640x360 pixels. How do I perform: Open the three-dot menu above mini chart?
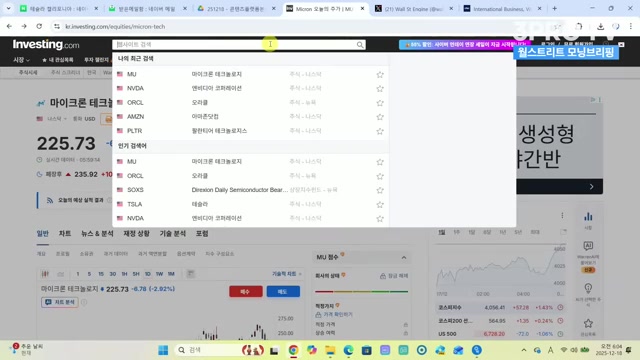pos(562,216)
